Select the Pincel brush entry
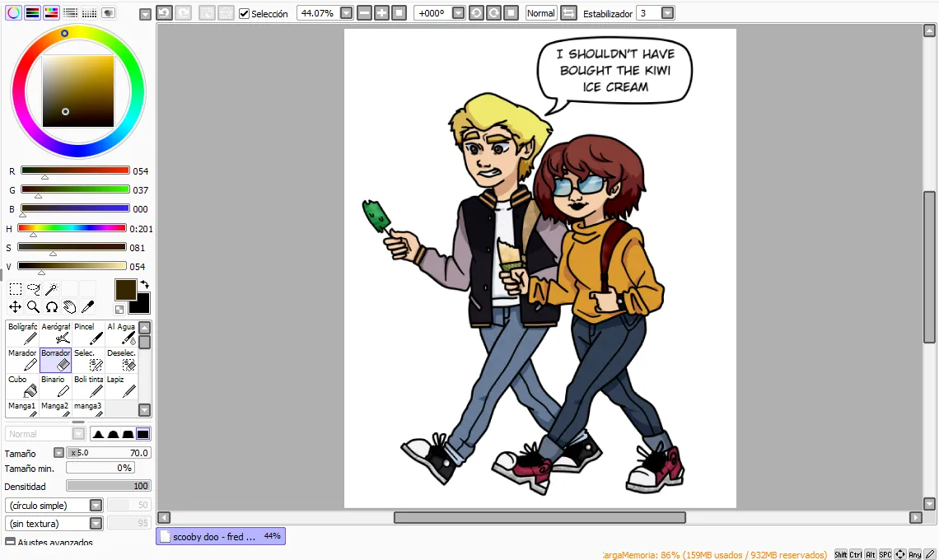939x560 pixels. click(89, 334)
